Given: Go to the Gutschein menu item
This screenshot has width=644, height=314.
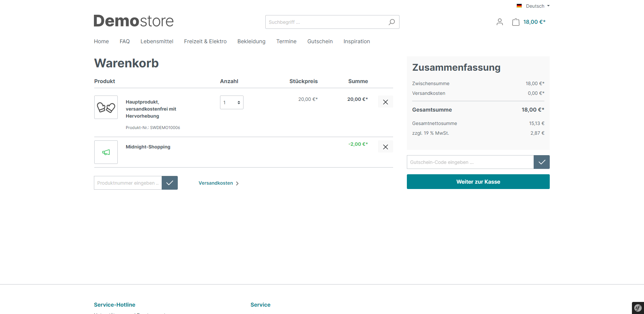Looking at the screenshot, I should pos(320,42).
